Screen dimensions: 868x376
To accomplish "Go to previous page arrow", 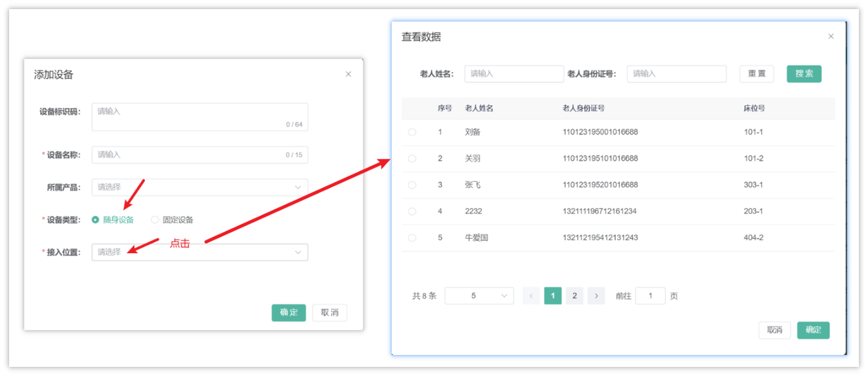I will (531, 296).
